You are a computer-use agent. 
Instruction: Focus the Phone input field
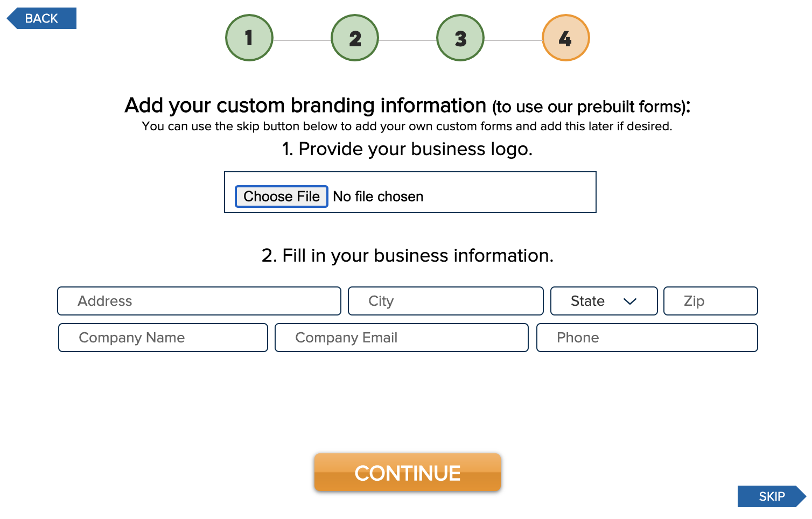[x=647, y=338]
